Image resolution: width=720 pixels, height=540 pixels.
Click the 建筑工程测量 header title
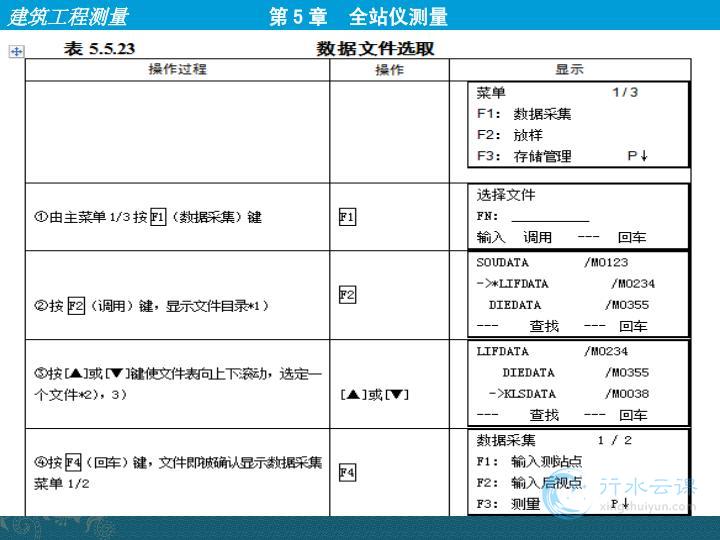(68, 17)
